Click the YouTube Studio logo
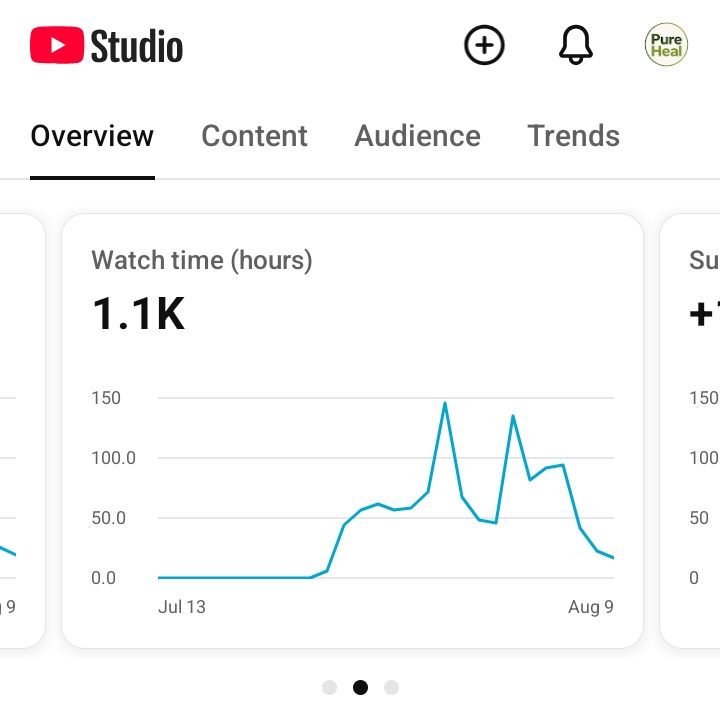The image size is (720, 706). [x=107, y=45]
